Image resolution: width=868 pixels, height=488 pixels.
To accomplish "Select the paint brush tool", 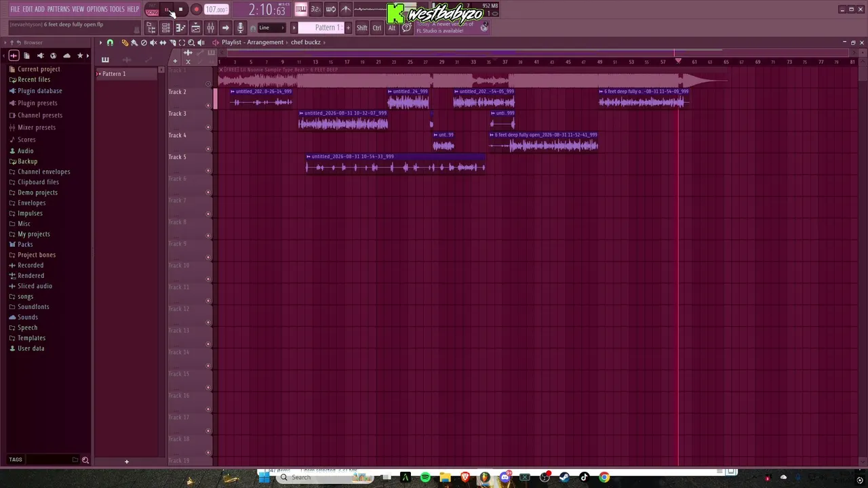I will click(134, 43).
